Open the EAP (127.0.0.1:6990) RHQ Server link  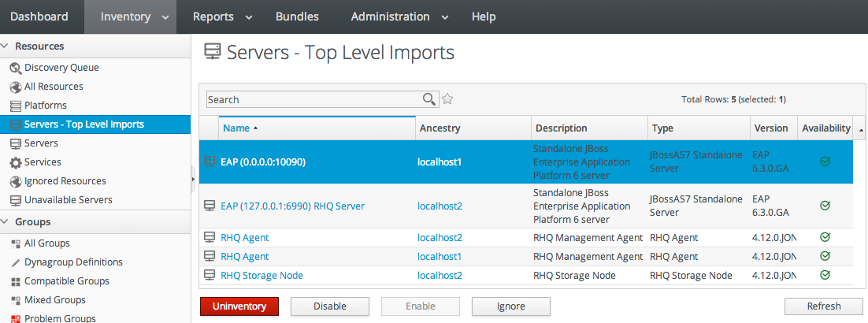292,206
